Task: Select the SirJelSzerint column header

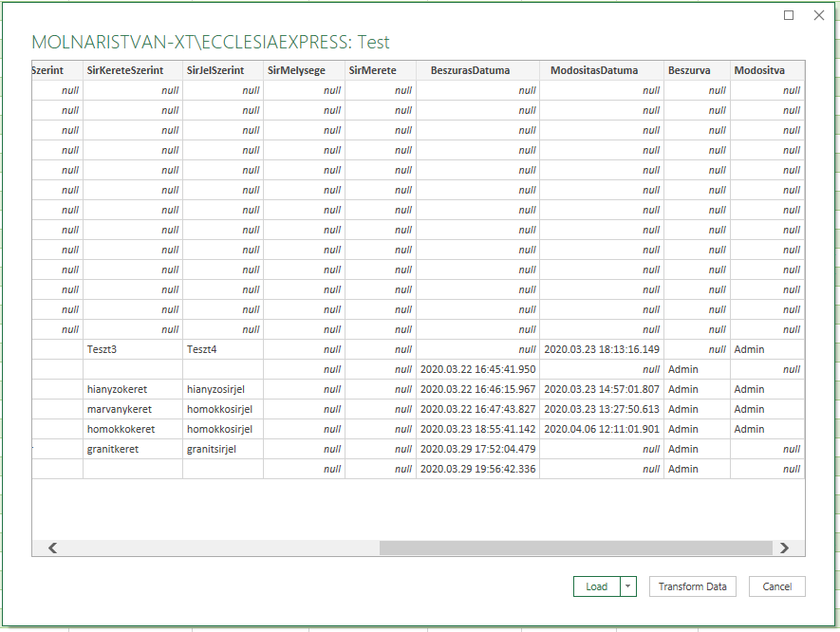Action: pyautogui.click(x=215, y=70)
